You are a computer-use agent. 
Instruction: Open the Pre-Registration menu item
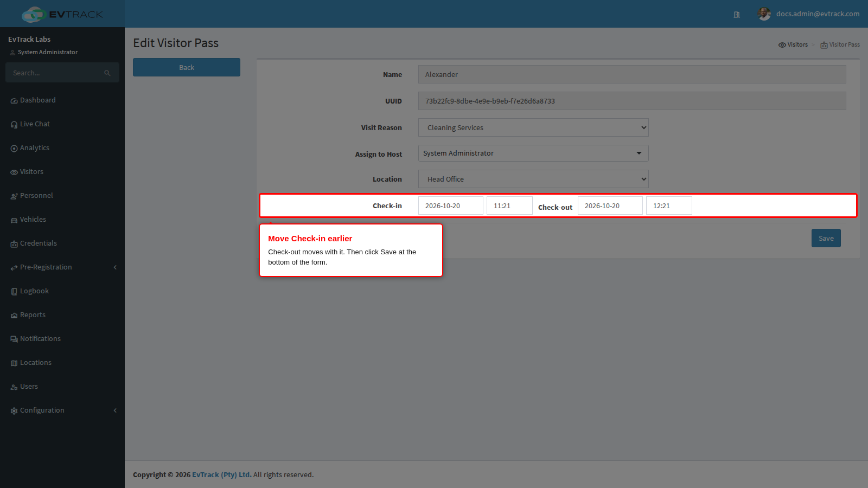pos(62,267)
